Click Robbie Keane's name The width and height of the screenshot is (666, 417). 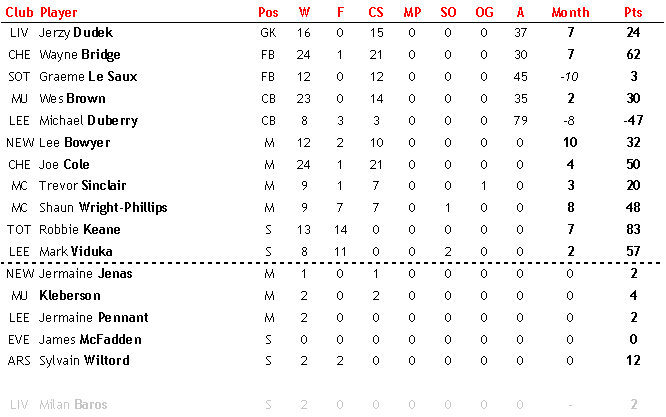[80, 229]
